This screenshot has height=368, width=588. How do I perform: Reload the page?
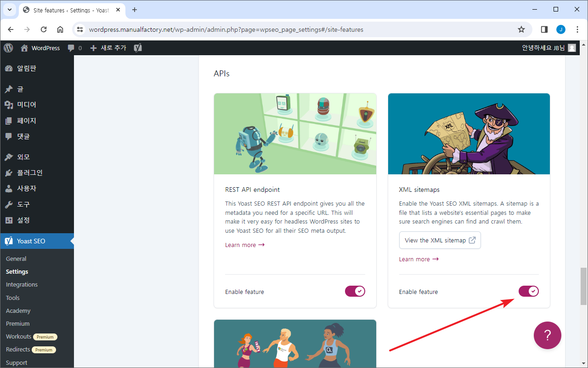(x=44, y=29)
